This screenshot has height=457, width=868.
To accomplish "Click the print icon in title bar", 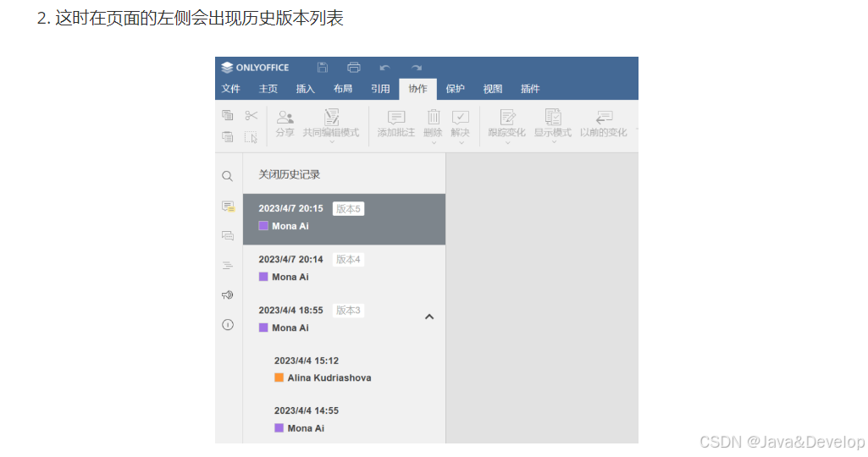I will [354, 68].
